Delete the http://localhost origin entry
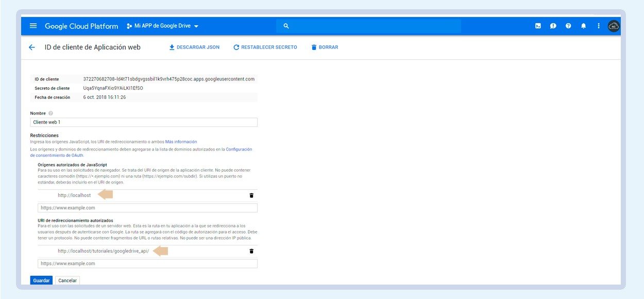 click(251, 195)
